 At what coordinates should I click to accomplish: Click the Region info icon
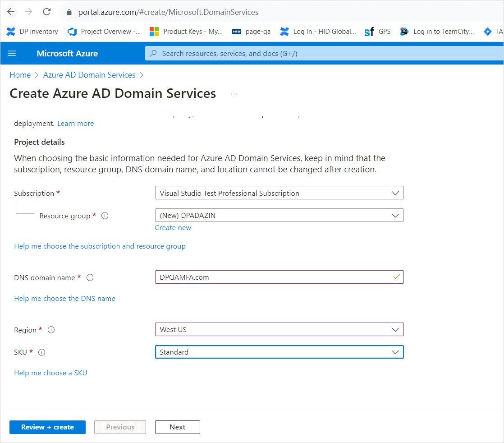(x=51, y=330)
